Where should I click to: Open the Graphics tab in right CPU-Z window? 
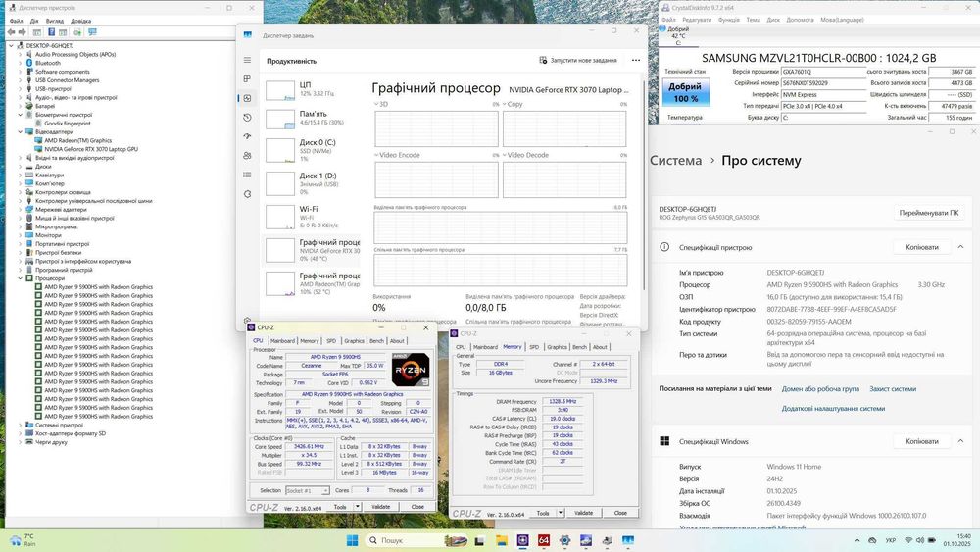tap(557, 347)
